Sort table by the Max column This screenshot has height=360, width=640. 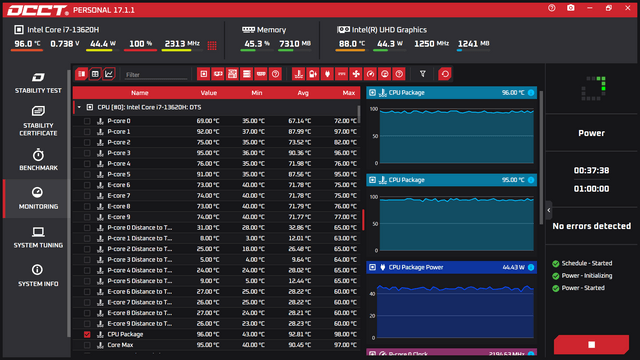[349, 93]
